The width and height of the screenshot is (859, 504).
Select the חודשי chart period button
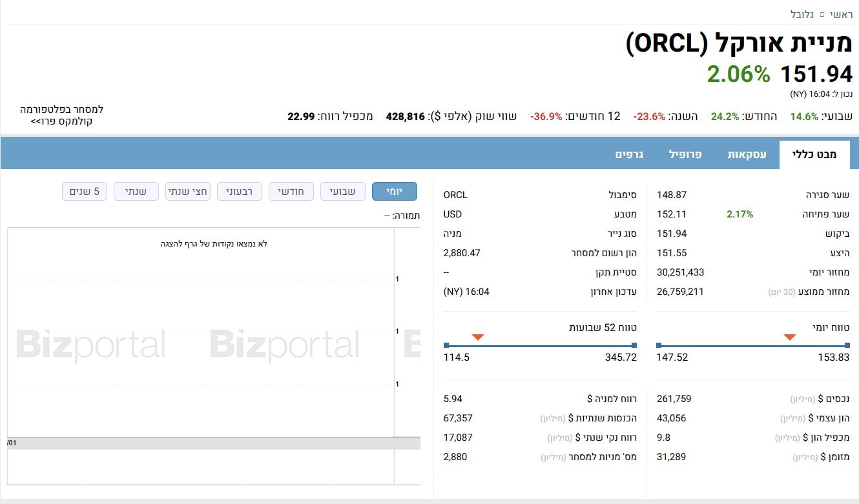(291, 192)
